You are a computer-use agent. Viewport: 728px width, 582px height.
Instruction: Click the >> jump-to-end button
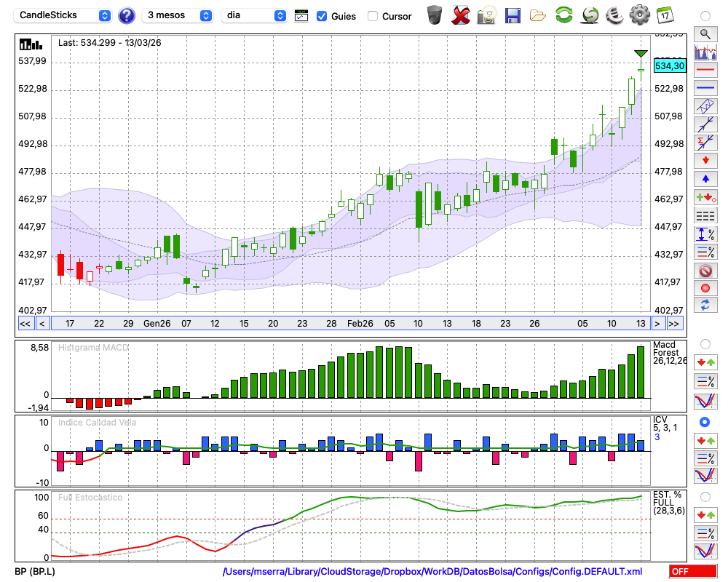(x=674, y=323)
